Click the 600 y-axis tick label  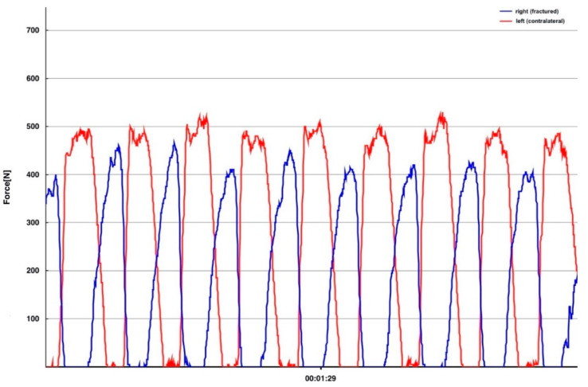coord(33,79)
